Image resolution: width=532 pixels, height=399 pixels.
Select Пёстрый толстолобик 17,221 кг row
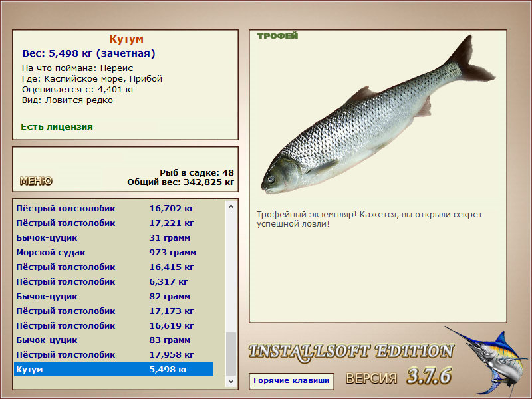click(x=114, y=223)
